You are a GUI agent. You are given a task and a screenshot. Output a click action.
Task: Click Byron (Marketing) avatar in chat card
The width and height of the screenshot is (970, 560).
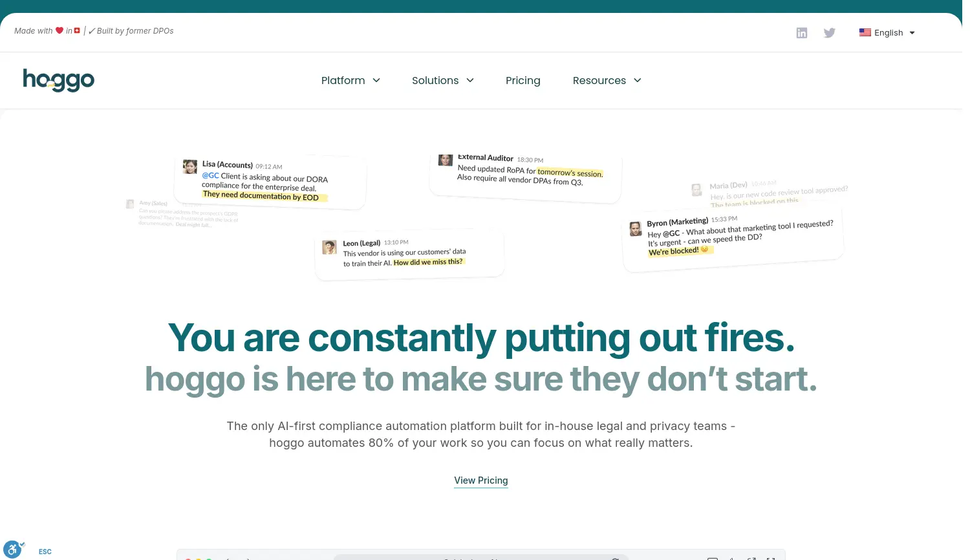coord(636,228)
